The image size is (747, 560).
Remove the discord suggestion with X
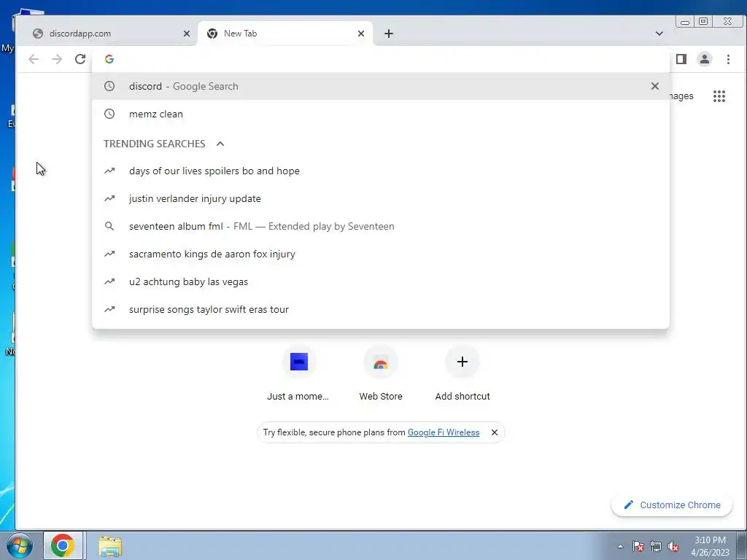[x=655, y=86]
